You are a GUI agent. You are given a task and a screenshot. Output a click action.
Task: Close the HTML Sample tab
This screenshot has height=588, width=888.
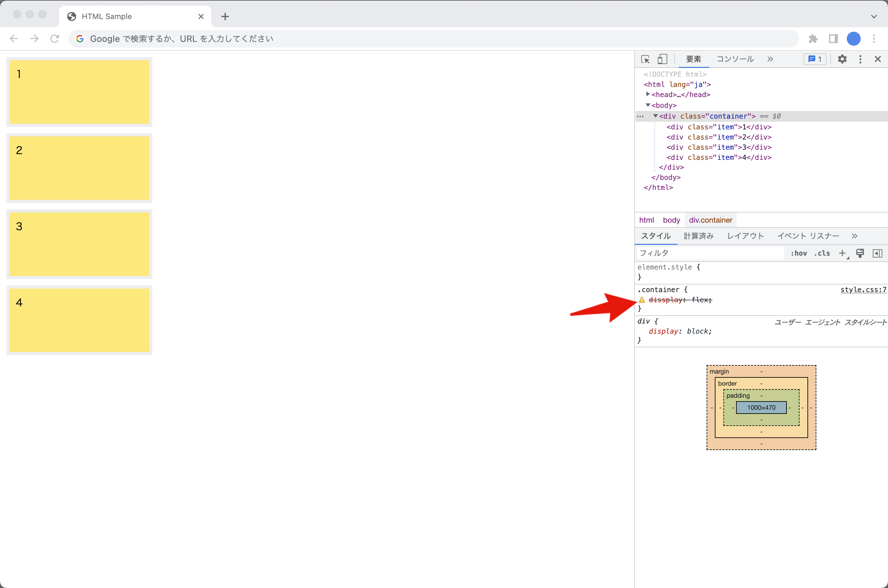pyautogui.click(x=201, y=16)
